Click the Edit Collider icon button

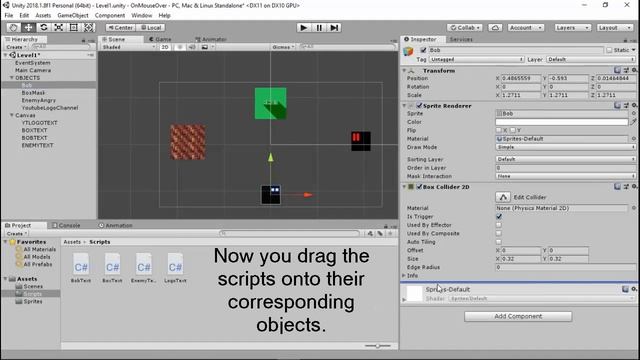(x=503, y=197)
